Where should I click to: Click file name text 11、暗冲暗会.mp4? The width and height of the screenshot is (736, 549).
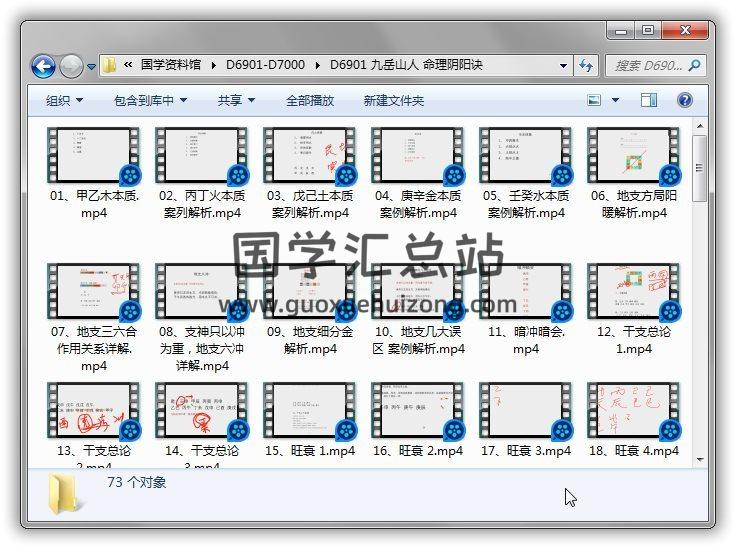[x=526, y=340]
